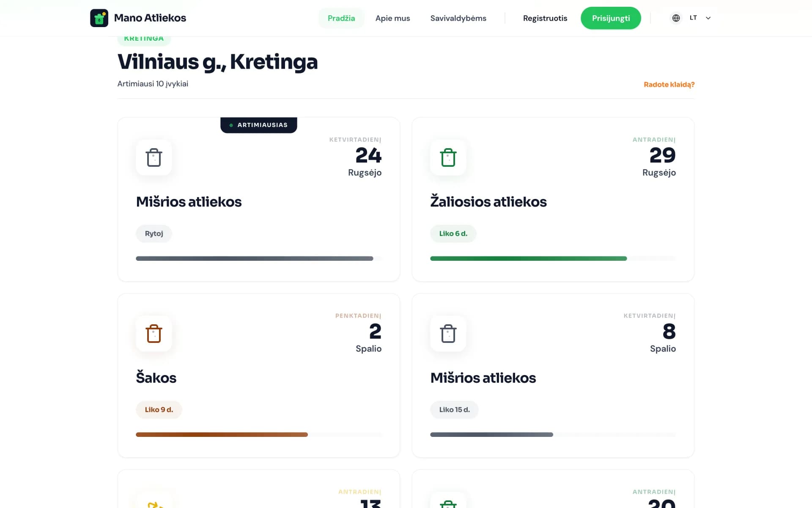Click the PENKTADIENĮ weekday label
812x508 pixels.
(358, 316)
